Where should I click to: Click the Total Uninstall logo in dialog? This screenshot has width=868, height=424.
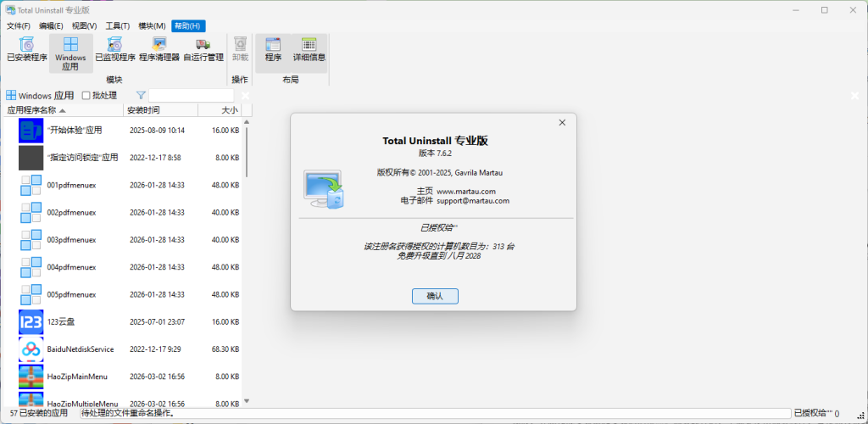[x=324, y=189]
